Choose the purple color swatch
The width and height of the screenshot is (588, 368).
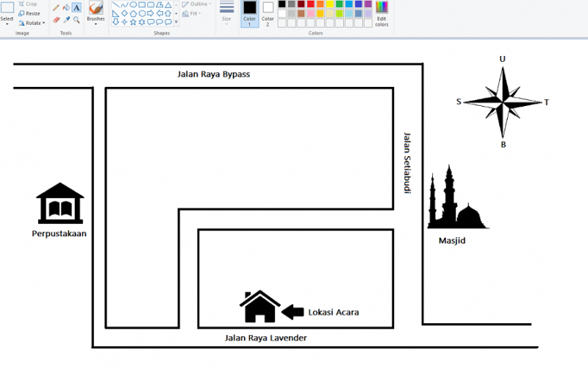click(x=368, y=4)
